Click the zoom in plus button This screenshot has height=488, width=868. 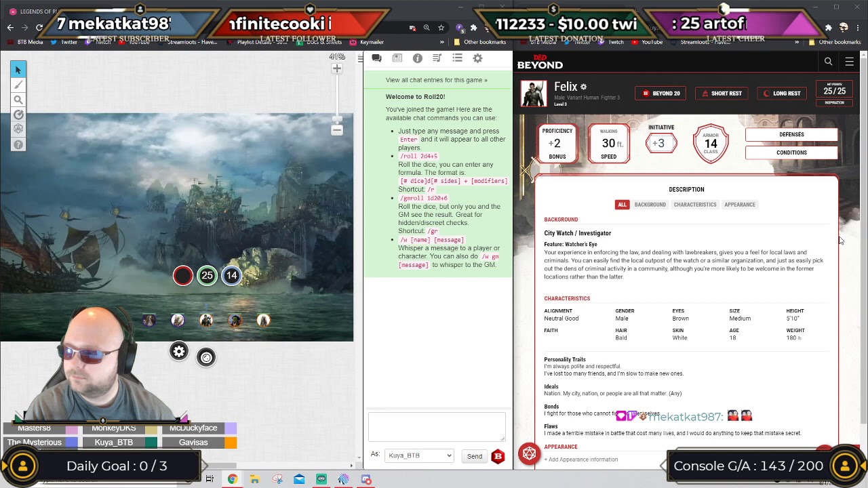(x=337, y=68)
